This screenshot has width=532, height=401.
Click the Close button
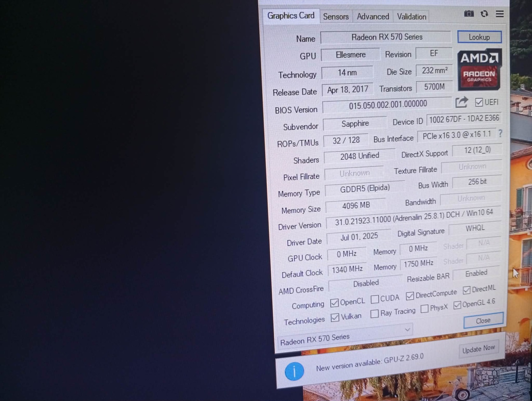[483, 320]
